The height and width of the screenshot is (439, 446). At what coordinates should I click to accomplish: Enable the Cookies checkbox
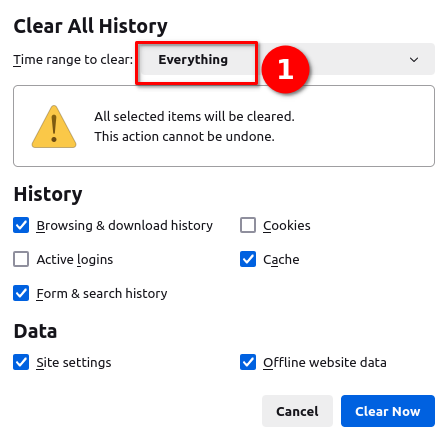tap(248, 225)
